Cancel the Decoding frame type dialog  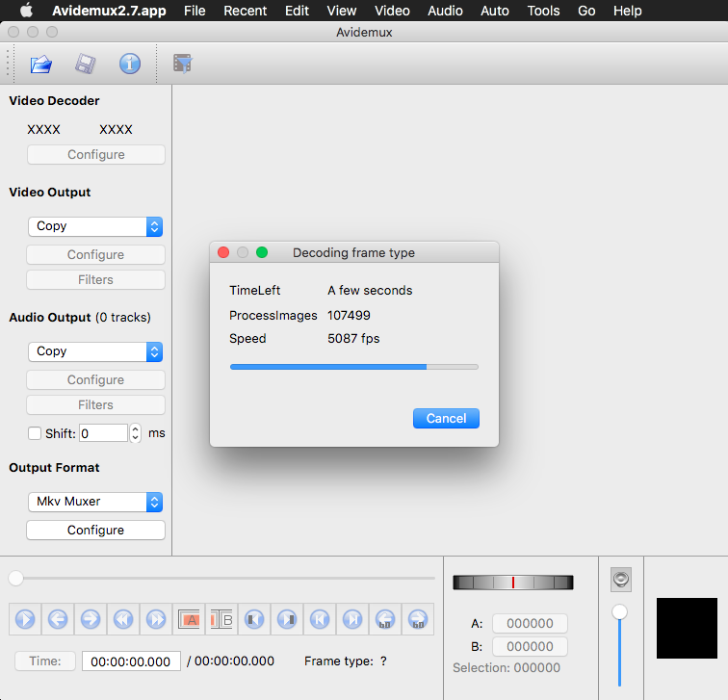pos(446,418)
